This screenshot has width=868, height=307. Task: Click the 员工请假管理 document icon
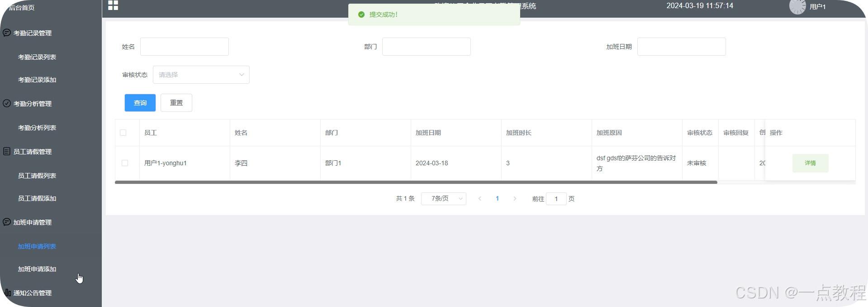click(7, 151)
